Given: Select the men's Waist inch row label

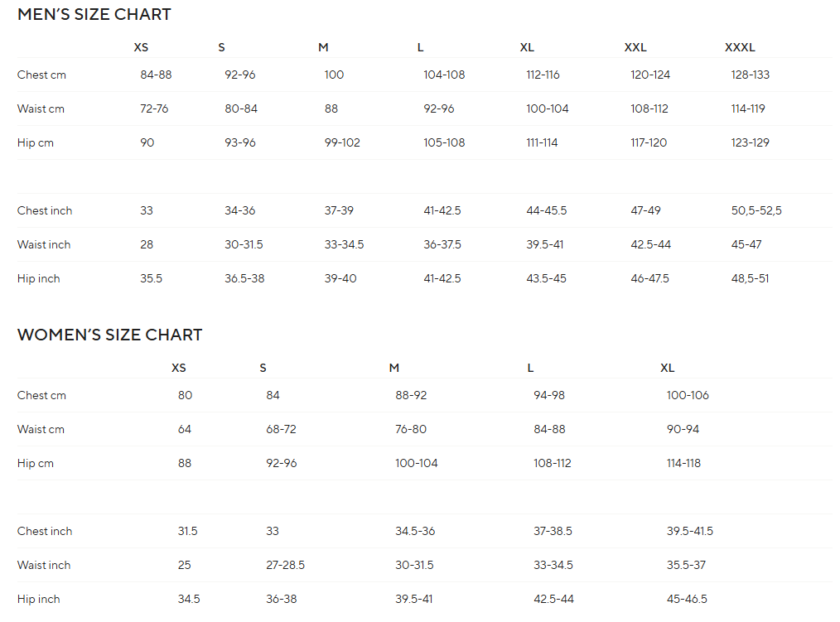Looking at the screenshot, I should [44, 244].
